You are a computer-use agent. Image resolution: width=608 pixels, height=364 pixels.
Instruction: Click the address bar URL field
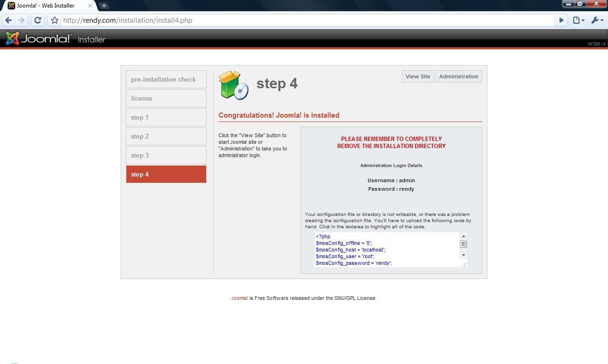tap(308, 20)
